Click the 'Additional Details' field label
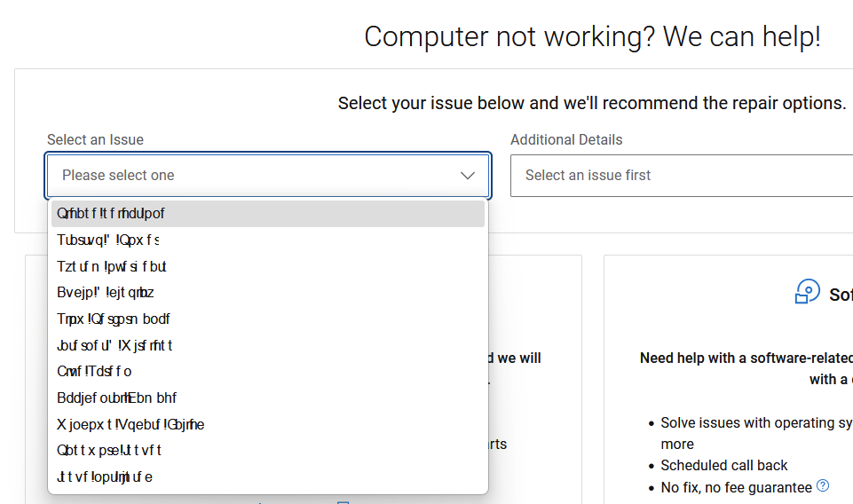 (566, 140)
